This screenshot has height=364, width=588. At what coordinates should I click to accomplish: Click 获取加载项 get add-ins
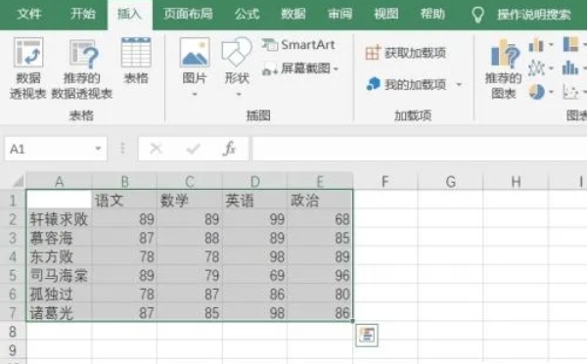(x=406, y=53)
